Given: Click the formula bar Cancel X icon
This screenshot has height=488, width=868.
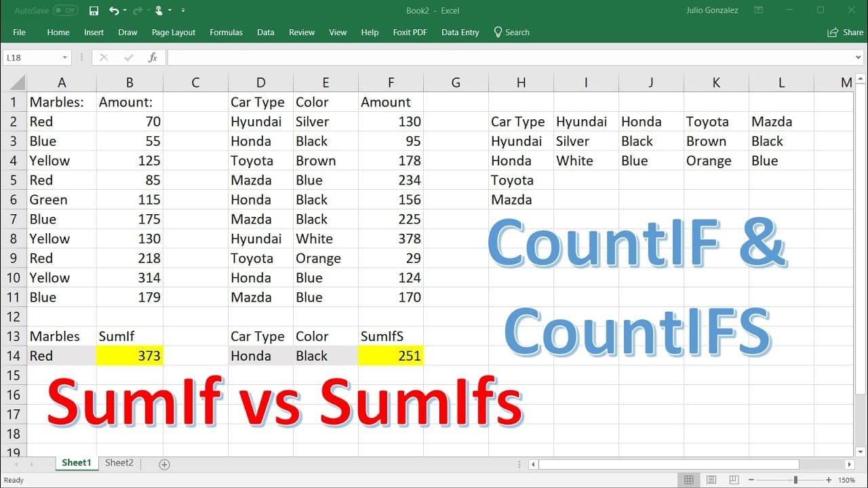Looking at the screenshot, I should pyautogui.click(x=104, y=58).
